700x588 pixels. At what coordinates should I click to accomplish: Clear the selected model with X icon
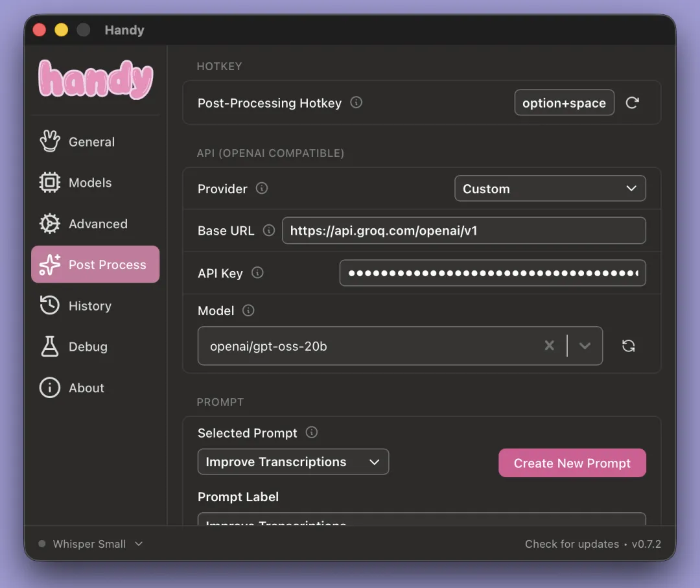coord(550,346)
